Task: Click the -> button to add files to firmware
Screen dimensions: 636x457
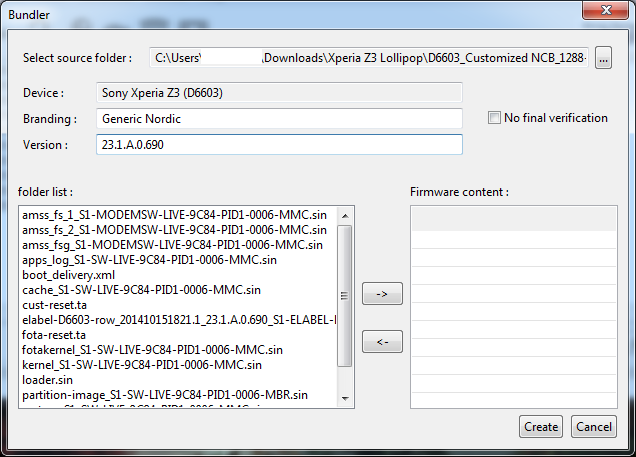Action: (x=382, y=294)
